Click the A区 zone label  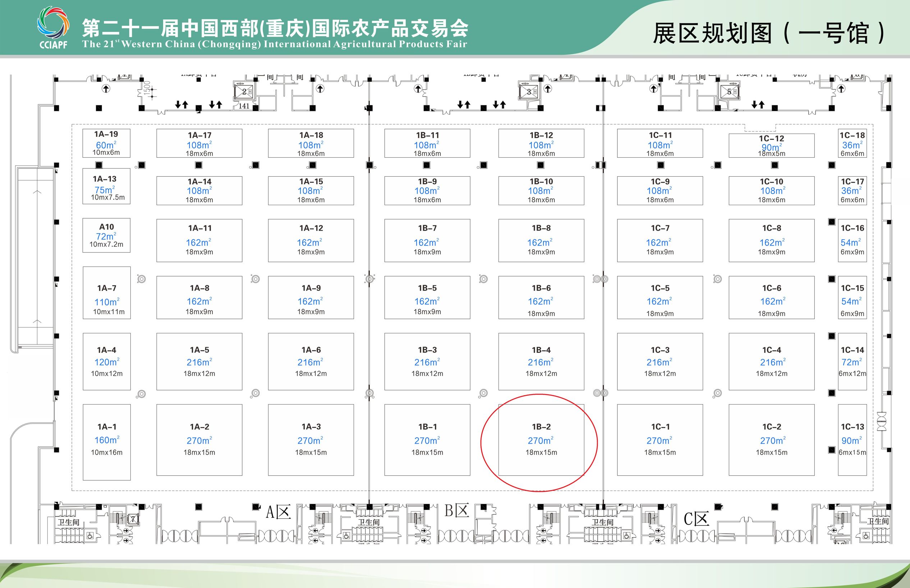coord(278,512)
